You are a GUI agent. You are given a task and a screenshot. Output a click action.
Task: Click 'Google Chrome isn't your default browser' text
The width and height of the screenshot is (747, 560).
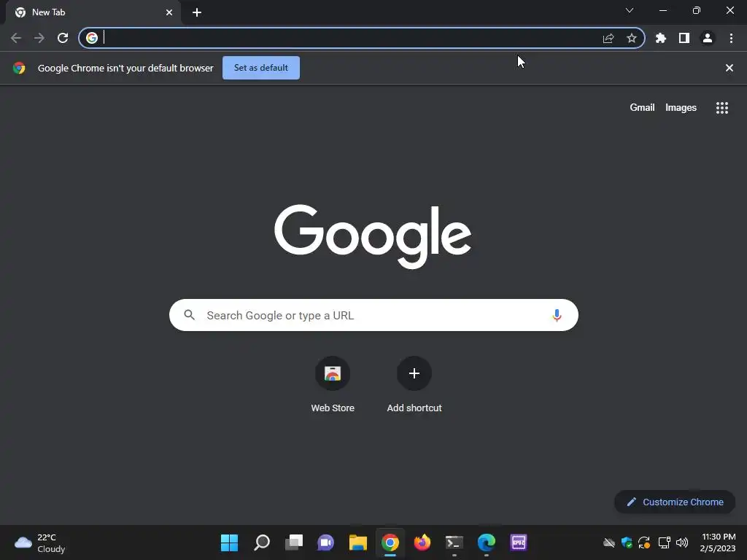[x=125, y=68]
